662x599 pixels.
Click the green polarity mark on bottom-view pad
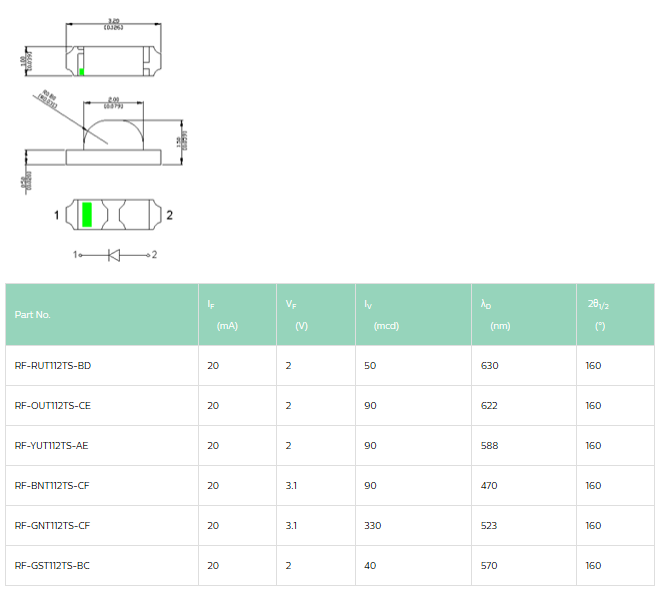[87, 214]
